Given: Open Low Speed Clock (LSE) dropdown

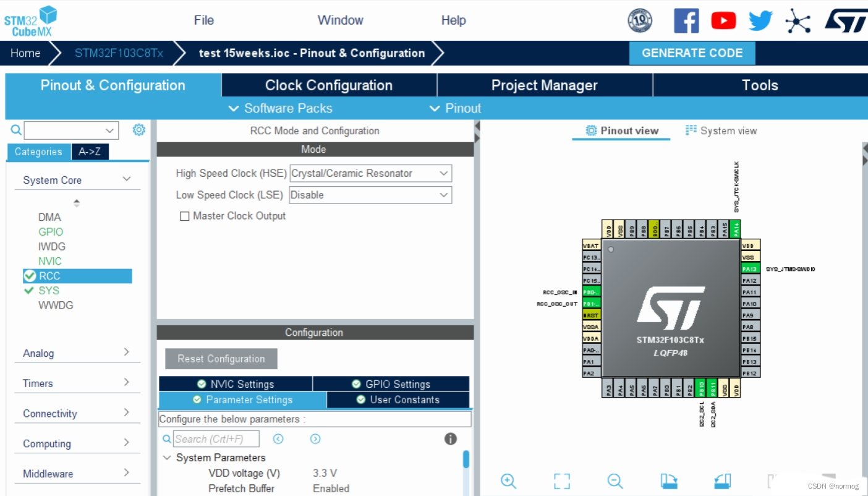Looking at the screenshot, I should (370, 195).
